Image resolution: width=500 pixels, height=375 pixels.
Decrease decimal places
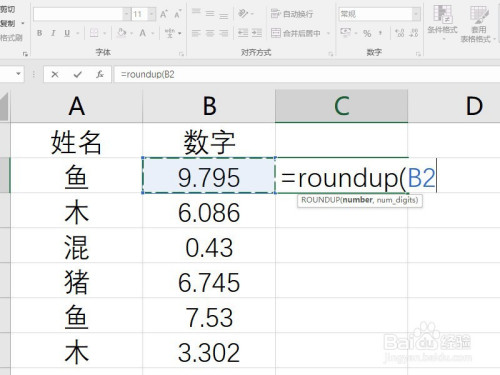tap(414, 33)
